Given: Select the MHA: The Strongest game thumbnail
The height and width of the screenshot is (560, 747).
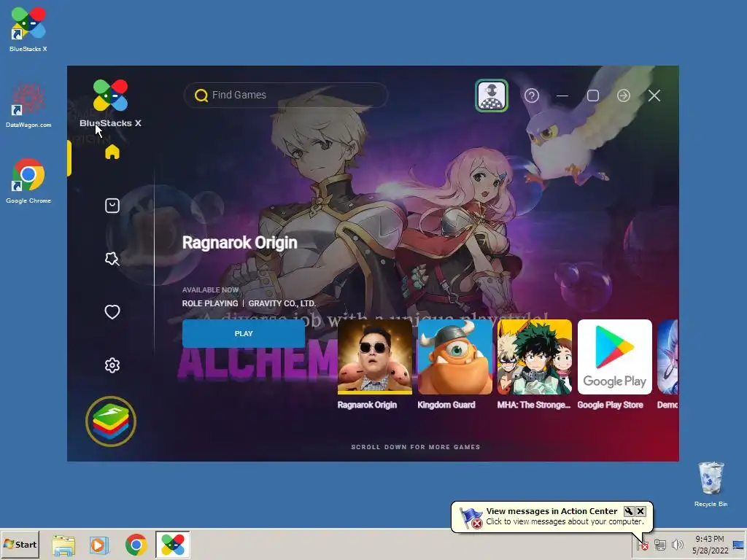Looking at the screenshot, I should pos(535,357).
